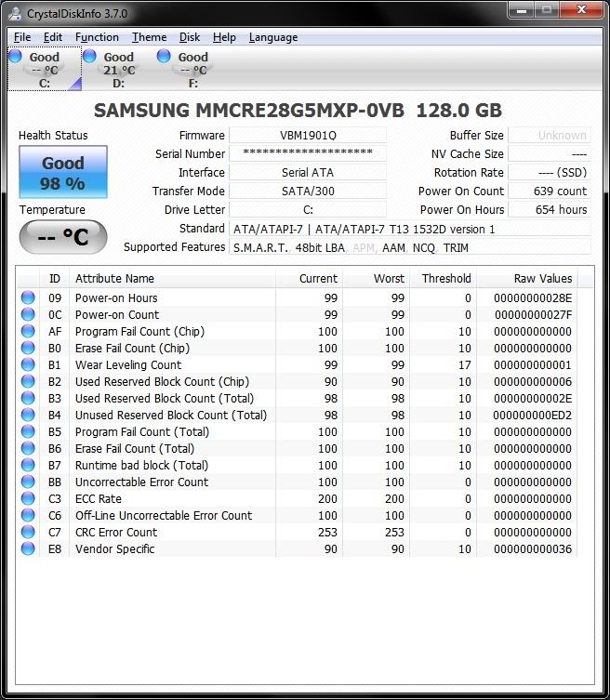Click status icon for Erase Fail Count (Total)
The image size is (610, 700).
28,449
